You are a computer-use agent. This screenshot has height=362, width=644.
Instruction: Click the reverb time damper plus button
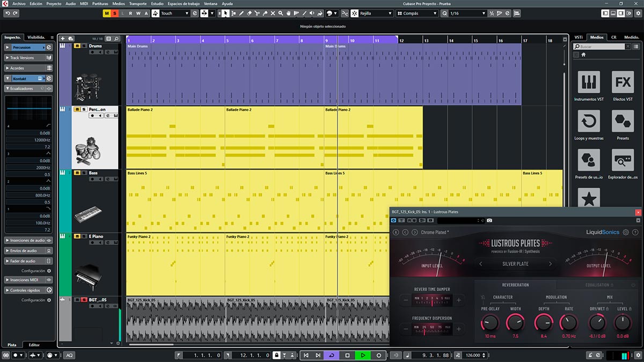click(x=458, y=300)
